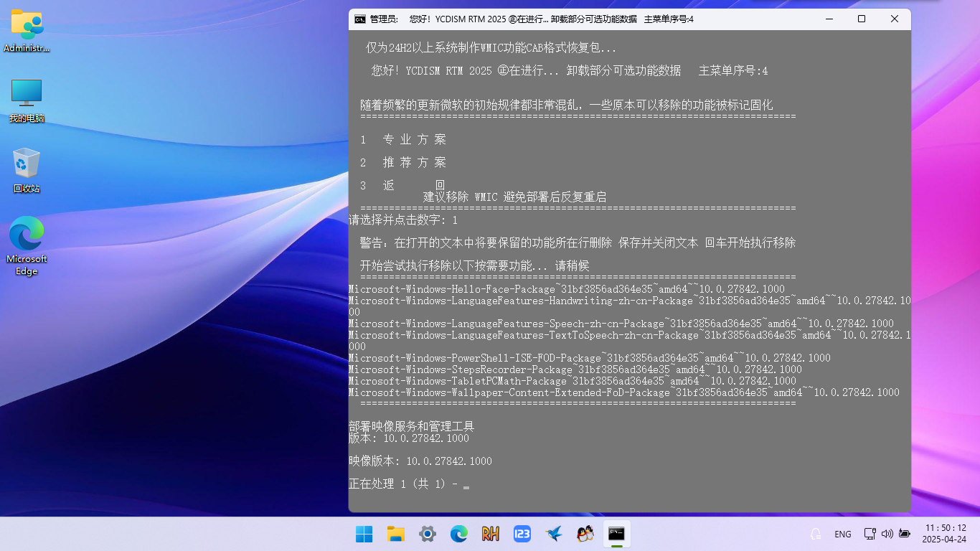Launch Microsoft Edge from the desktop
Viewport: 980px width, 551px height.
click(x=27, y=246)
